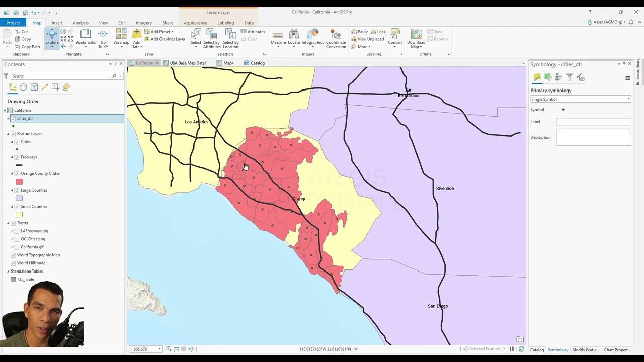
Task: Click List By Snapping icon
Action: tap(55, 87)
